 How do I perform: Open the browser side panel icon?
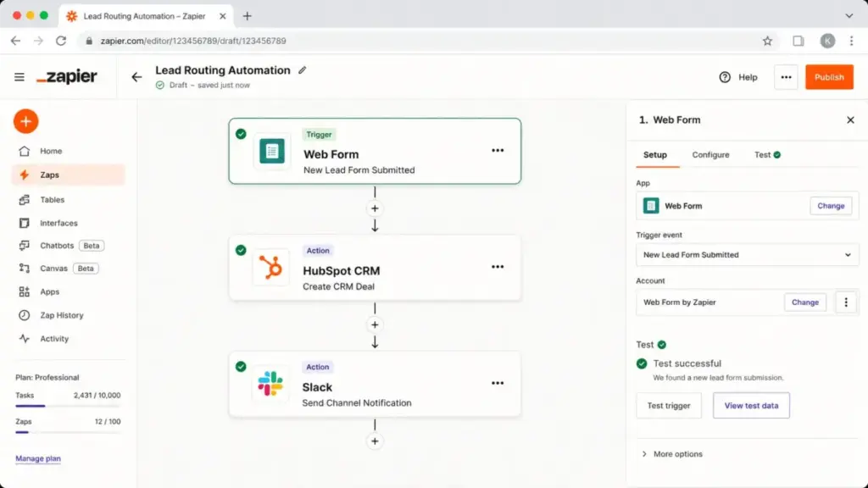[798, 41]
